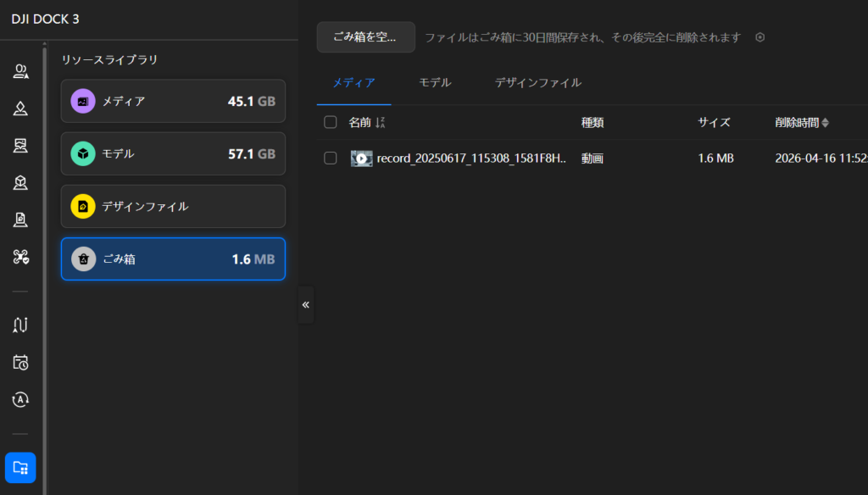Open the members icon in sidebar
This screenshot has width=868, height=495.
21,72
